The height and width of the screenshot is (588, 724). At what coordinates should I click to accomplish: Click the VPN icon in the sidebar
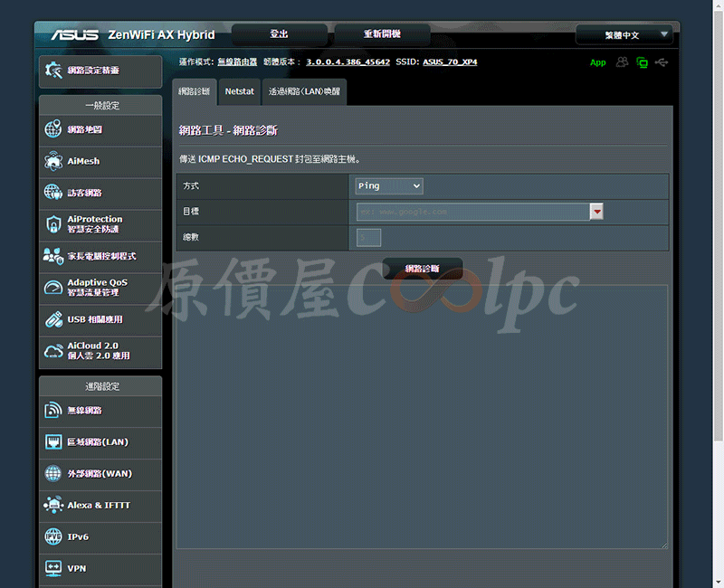coord(53,568)
